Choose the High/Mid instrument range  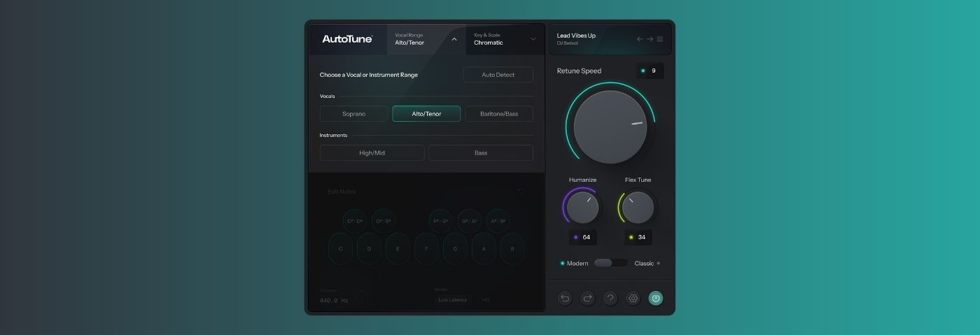click(x=372, y=153)
